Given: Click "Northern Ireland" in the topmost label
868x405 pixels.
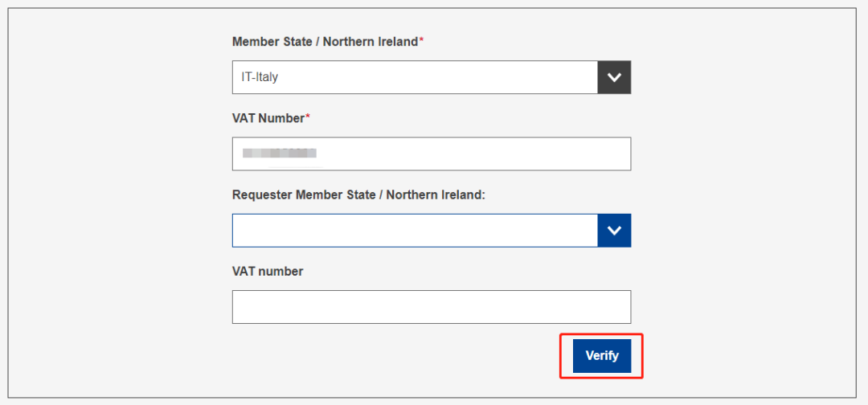Looking at the screenshot, I should 372,42.
